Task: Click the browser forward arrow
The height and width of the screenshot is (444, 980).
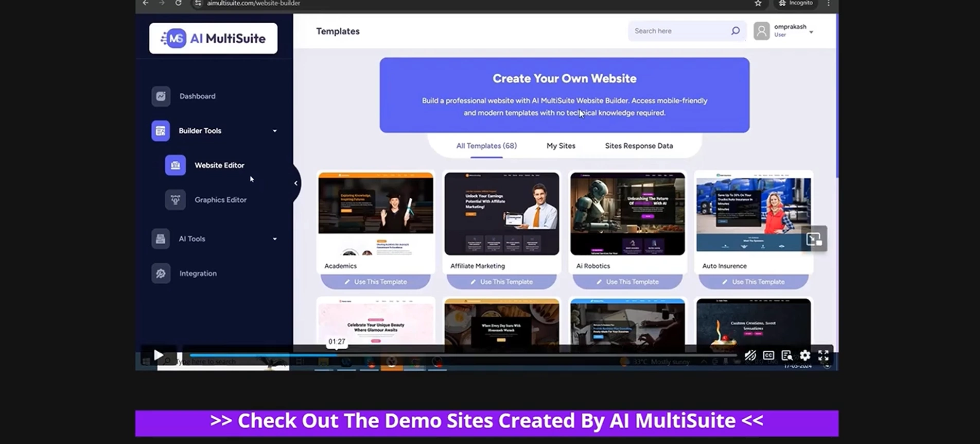Action: tap(162, 3)
